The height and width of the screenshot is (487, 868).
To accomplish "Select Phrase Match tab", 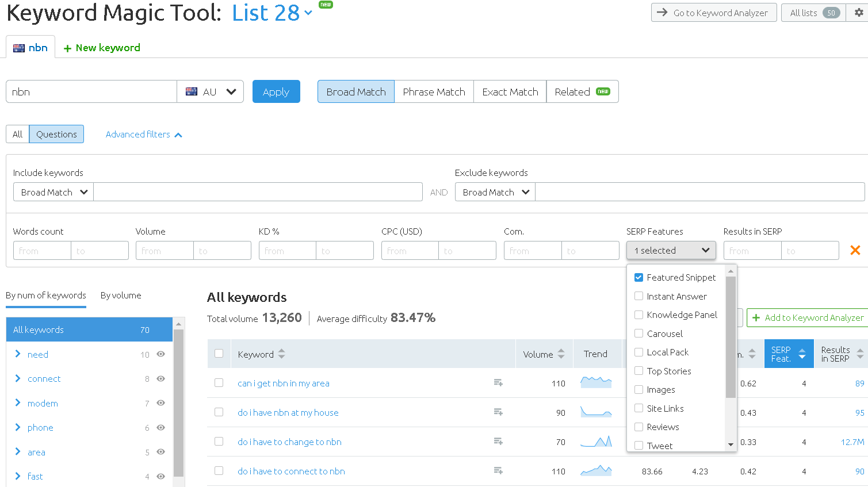I will pyautogui.click(x=434, y=91).
